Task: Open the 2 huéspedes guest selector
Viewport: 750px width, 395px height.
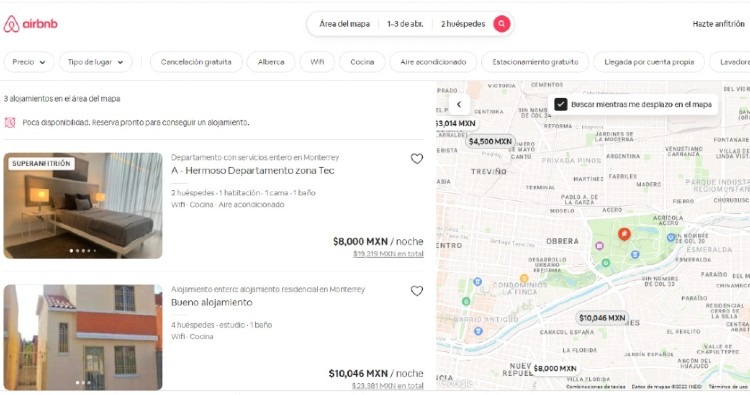Action: [463, 23]
